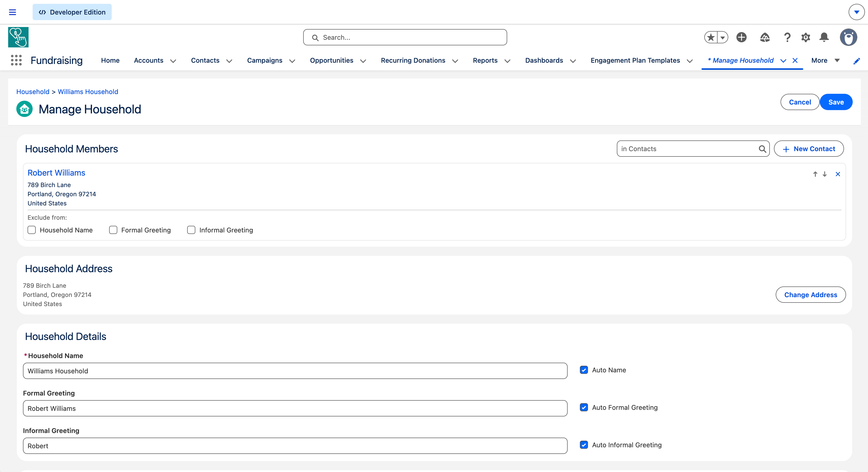
Task: Click the favorites star icon
Action: pos(711,37)
